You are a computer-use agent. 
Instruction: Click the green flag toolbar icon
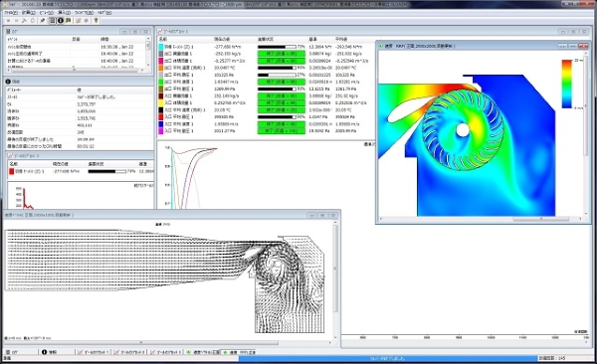click(68, 21)
